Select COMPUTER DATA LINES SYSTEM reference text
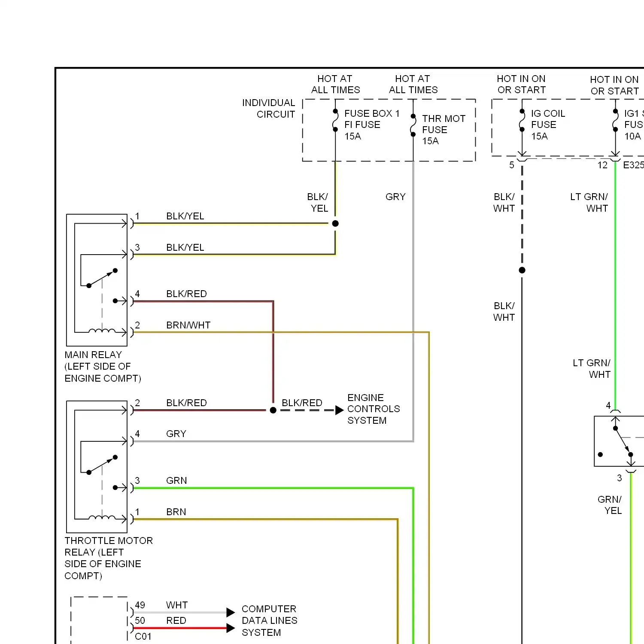 point(269,620)
